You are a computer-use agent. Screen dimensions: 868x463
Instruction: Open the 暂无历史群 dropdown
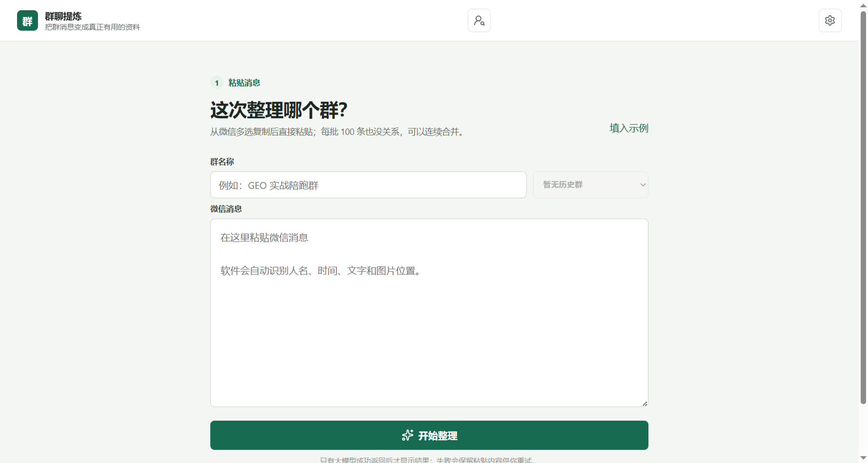[x=591, y=185]
